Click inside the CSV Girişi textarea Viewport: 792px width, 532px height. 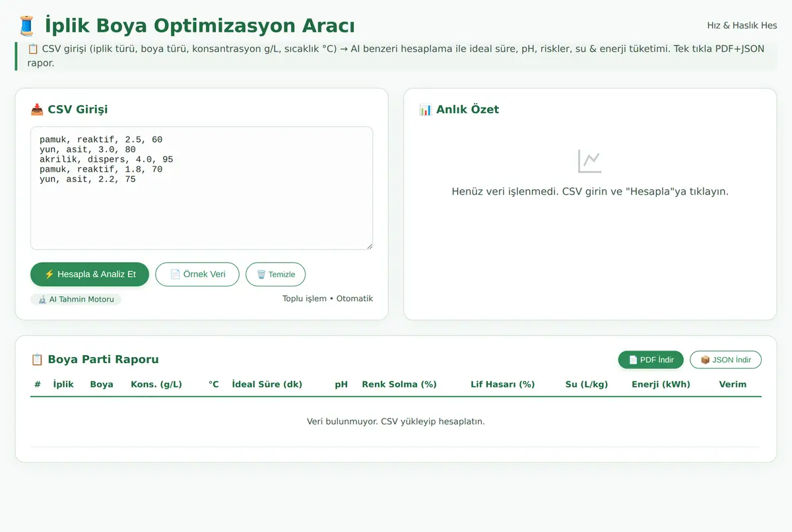(201, 188)
